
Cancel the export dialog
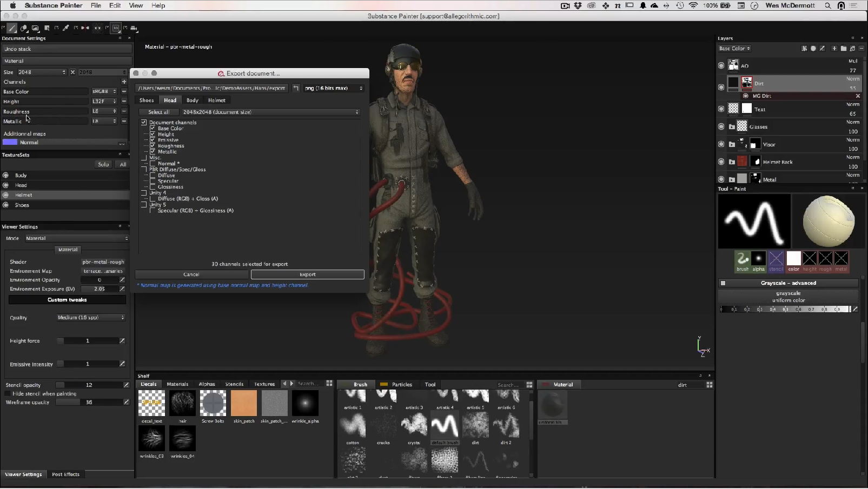pos(191,274)
